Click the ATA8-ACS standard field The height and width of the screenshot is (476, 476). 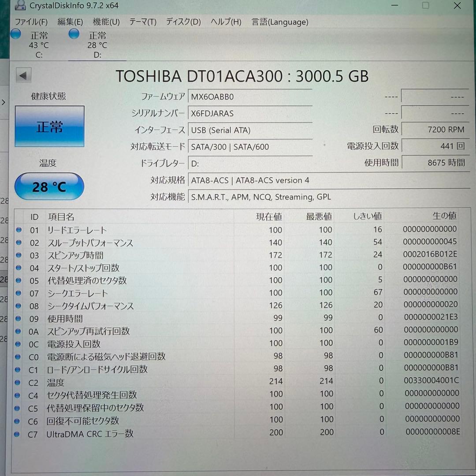pos(329,180)
